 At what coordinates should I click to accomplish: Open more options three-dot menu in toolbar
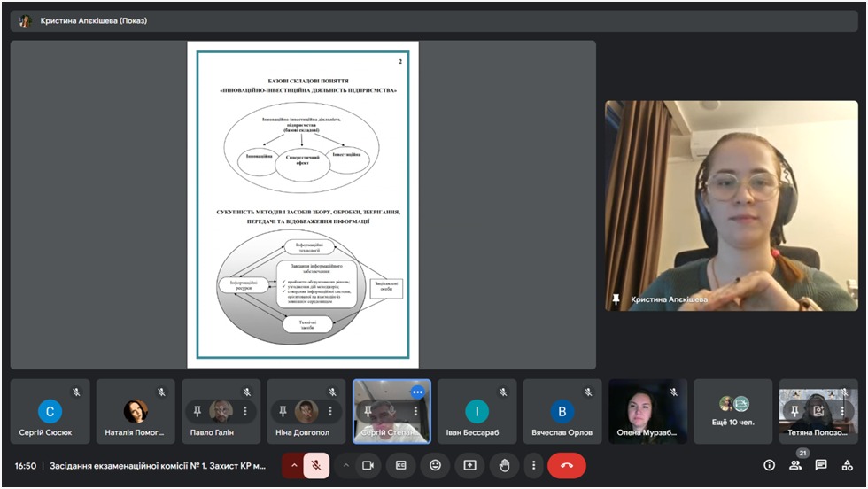click(533, 465)
